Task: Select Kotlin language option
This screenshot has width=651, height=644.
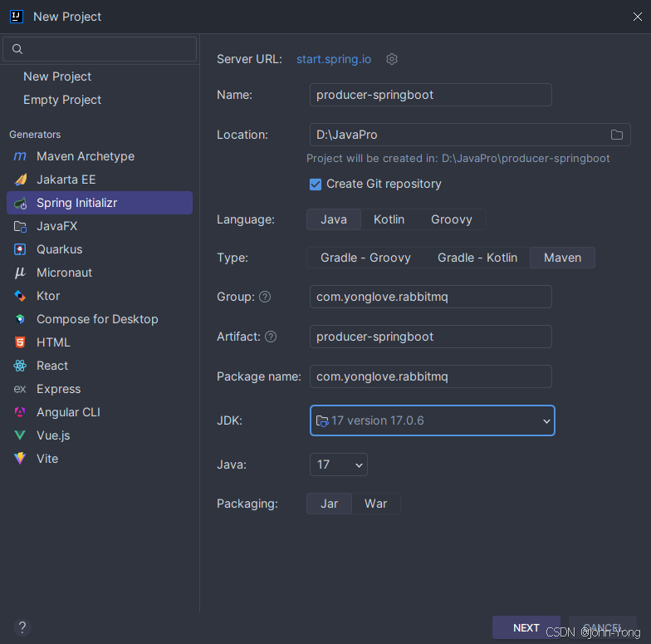Action: coord(389,219)
